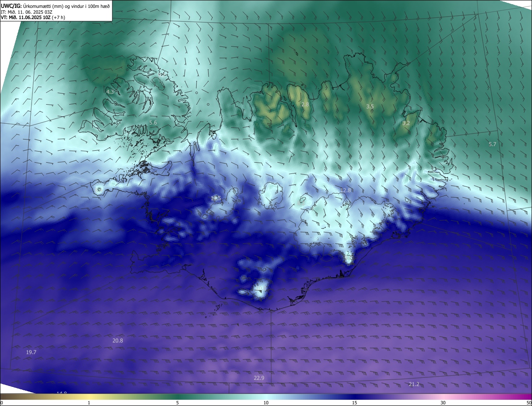Click the color scale tick label 1

(x=89, y=403)
